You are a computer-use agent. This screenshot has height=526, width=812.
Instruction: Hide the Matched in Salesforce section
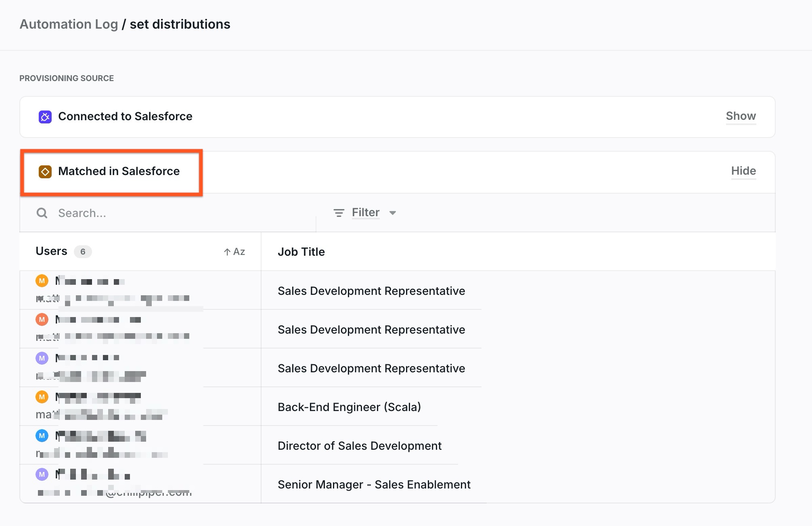[x=743, y=171]
